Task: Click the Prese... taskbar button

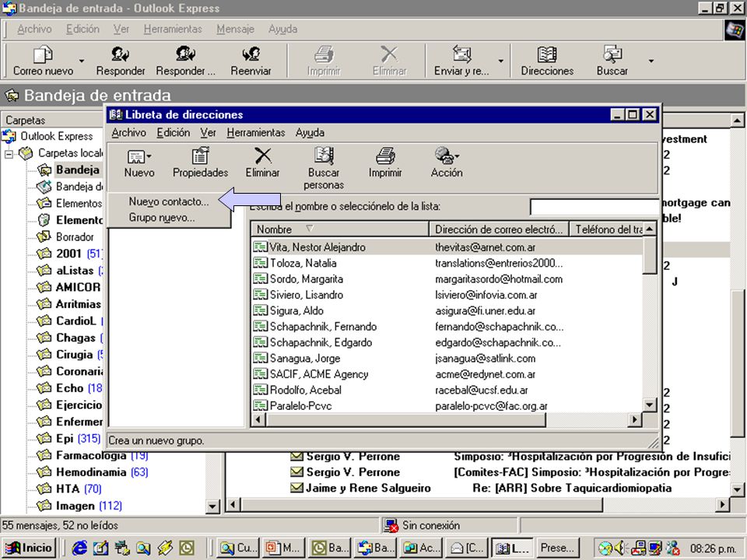Action: point(557,548)
